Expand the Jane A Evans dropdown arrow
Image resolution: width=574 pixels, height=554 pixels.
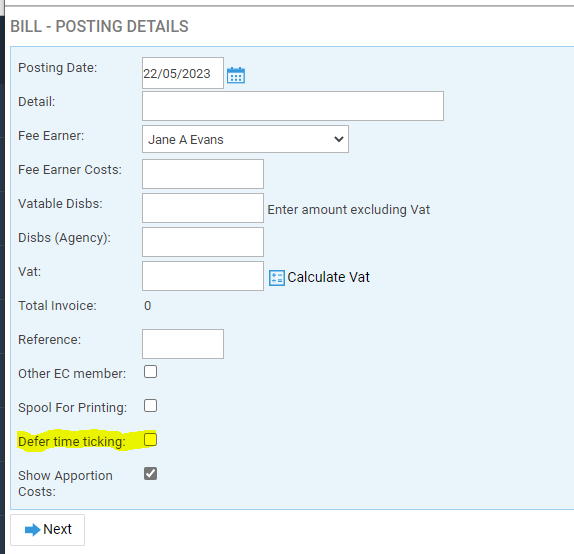point(339,139)
